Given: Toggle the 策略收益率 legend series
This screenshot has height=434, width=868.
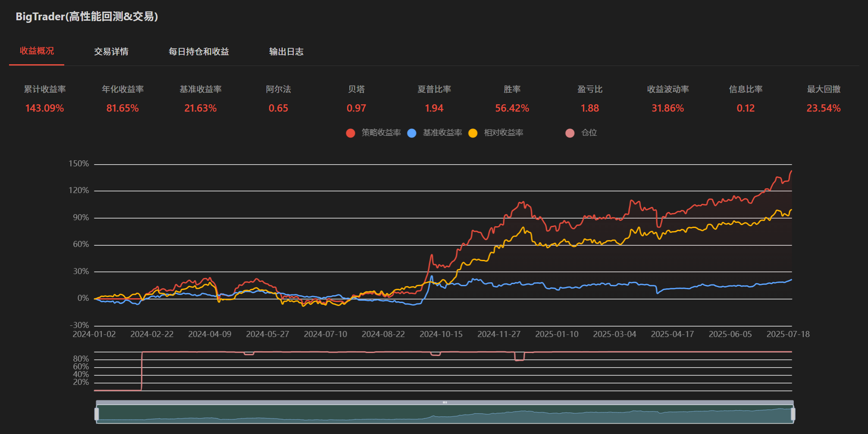Looking at the screenshot, I should pos(373,133).
